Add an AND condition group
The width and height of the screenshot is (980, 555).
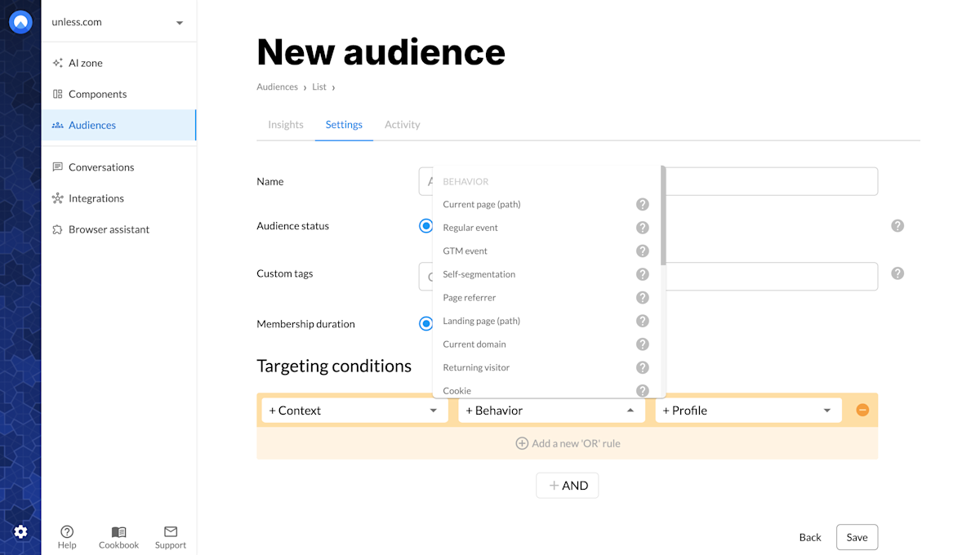[x=568, y=486]
